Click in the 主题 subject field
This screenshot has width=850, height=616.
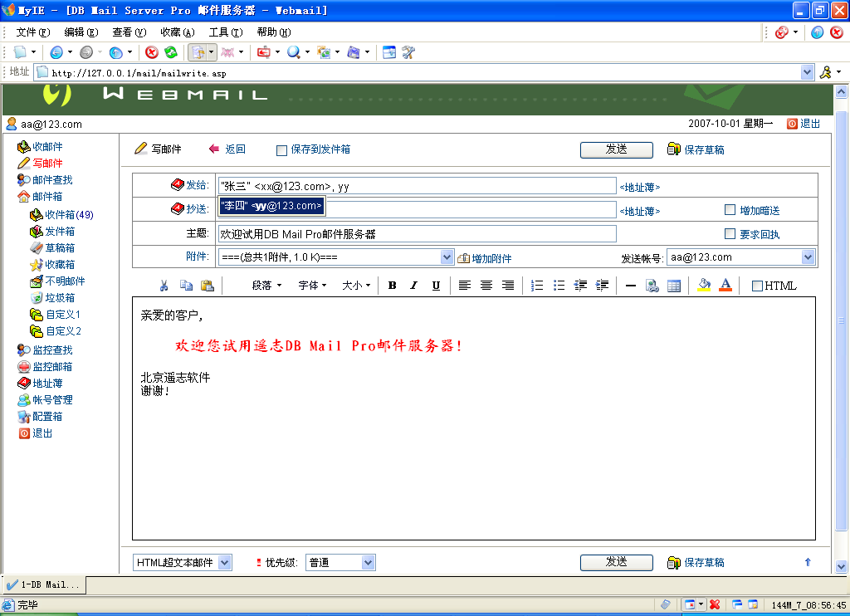[417, 234]
